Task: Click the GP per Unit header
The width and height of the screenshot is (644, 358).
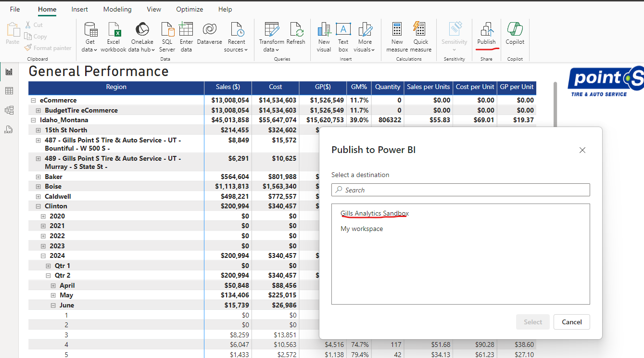Action: click(517, 87)
